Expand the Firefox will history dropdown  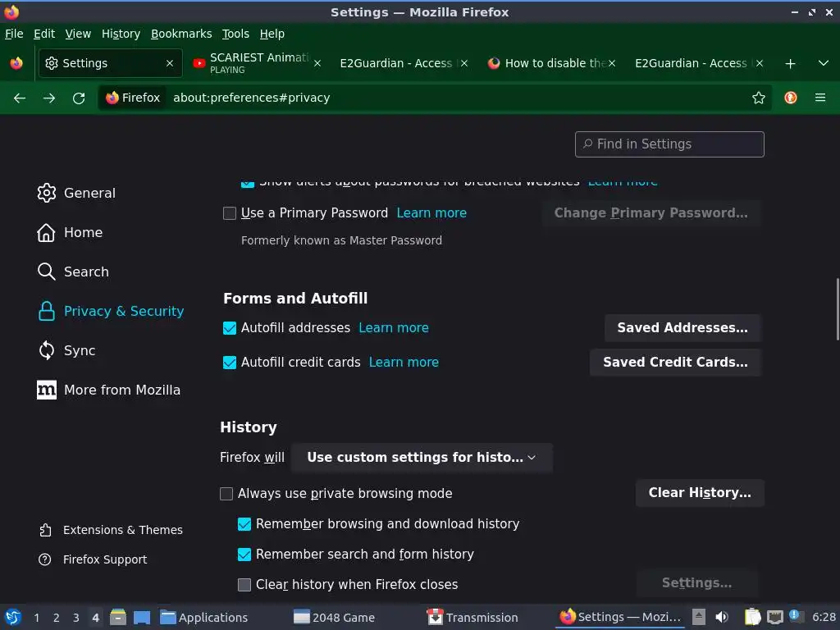[422, 458]
